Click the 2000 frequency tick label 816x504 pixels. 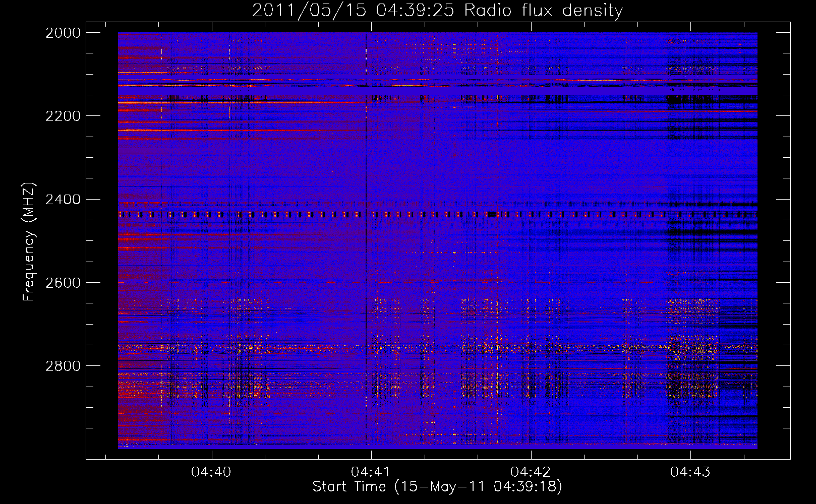pyautogui.click(x=63, y=33)
